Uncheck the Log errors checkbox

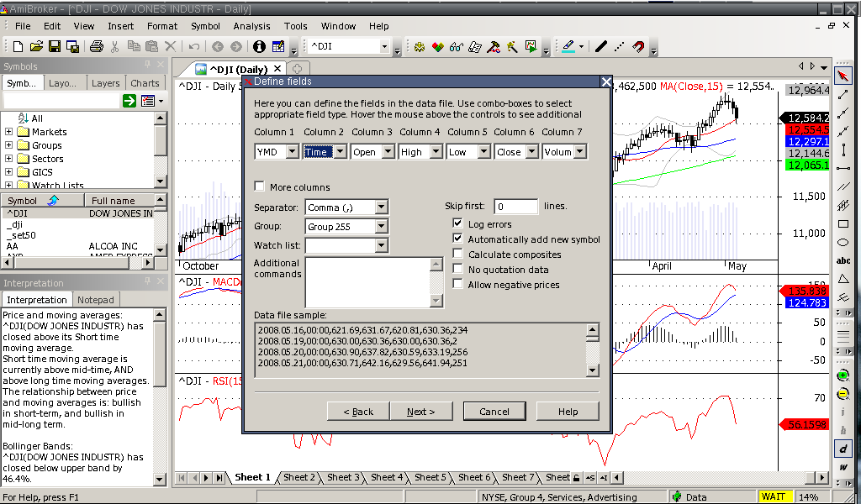pyautogui.click(x=457, y=223)
